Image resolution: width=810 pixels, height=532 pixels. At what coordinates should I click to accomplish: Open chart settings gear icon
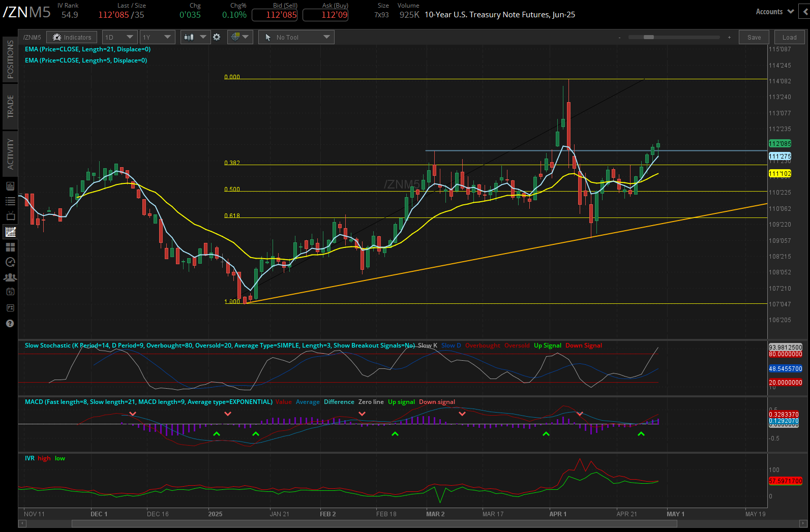pos(217,37)
